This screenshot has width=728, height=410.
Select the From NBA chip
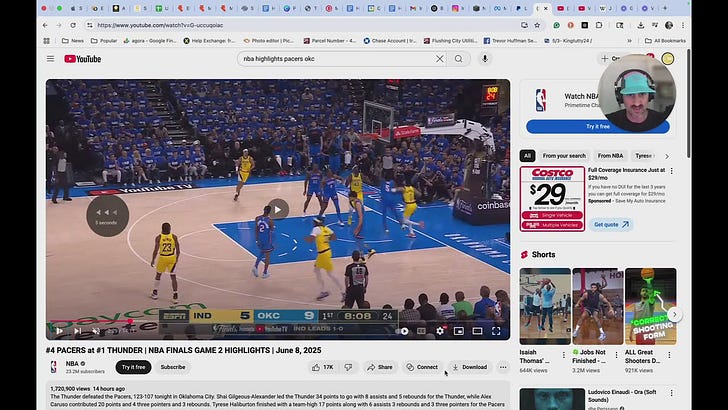[610, 156]
